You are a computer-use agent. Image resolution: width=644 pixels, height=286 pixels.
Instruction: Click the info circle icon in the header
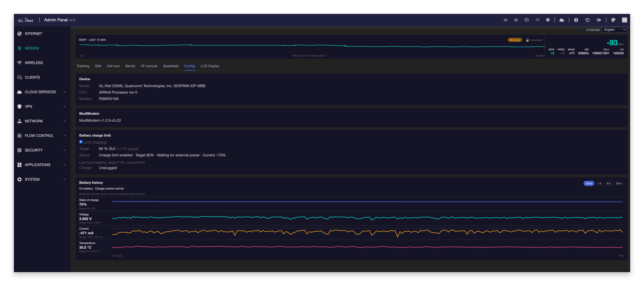548,20
